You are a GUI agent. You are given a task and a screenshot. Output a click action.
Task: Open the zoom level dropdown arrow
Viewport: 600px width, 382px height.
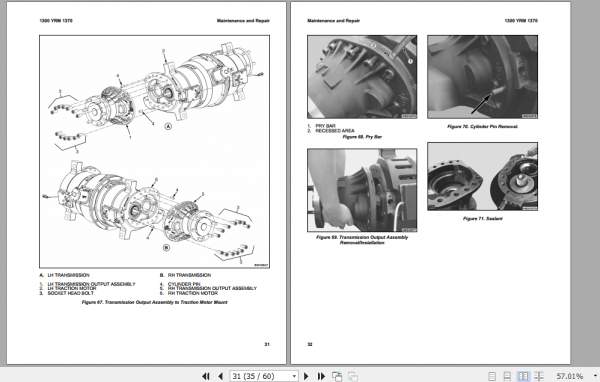click(595, 376)
